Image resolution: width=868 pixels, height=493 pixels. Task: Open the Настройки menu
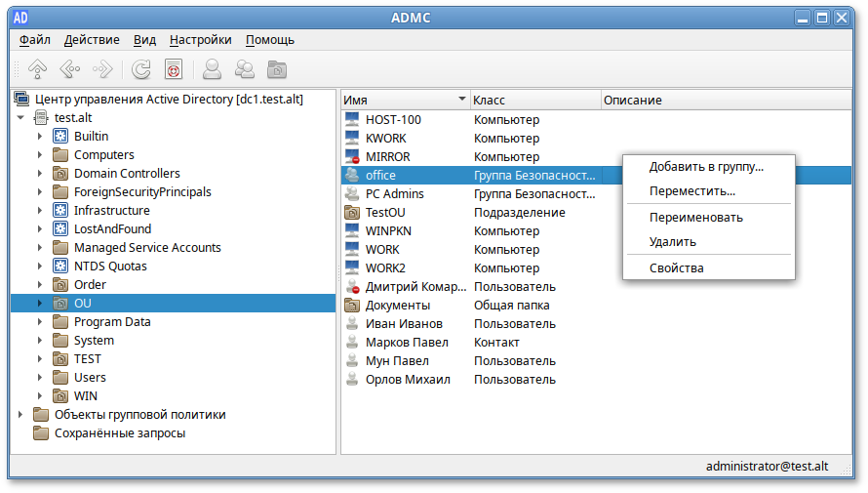pyautogui.click(x=200, y=40)
